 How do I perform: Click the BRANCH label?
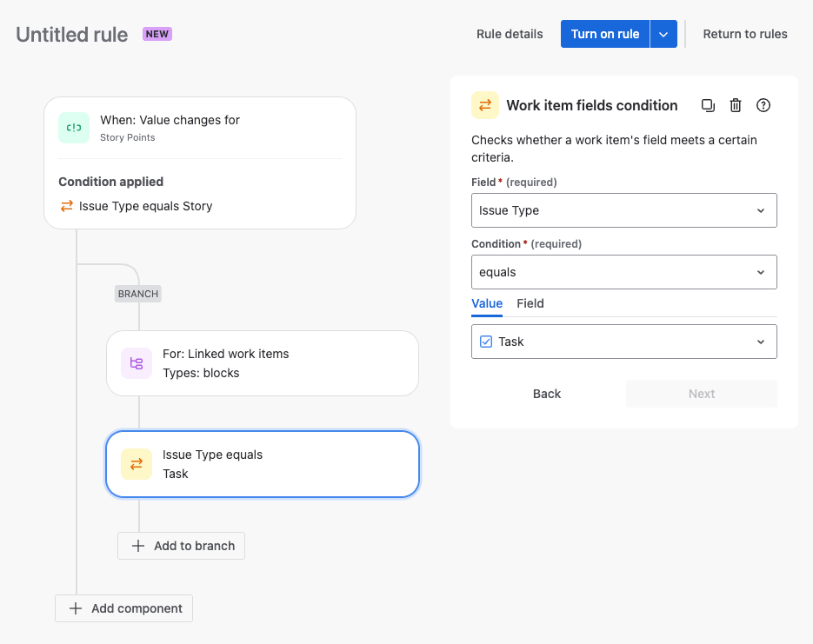[x=138, y=294]
